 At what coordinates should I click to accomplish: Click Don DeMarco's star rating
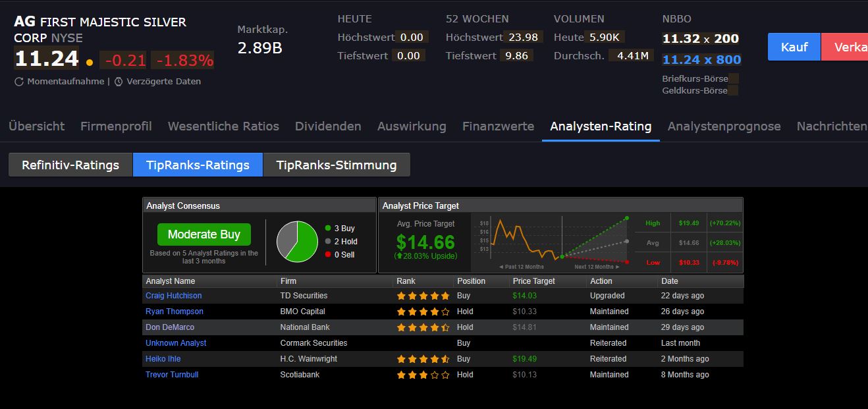click(423, 327)
